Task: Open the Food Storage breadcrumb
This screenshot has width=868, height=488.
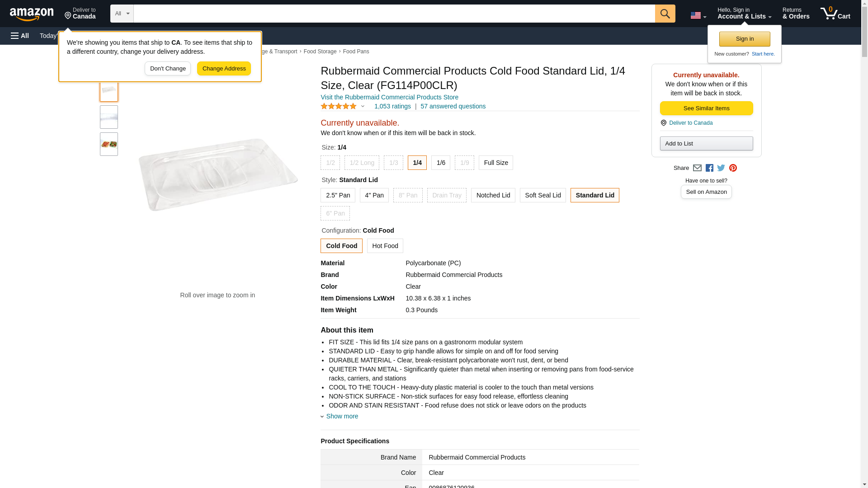Action: pos(320,52)
